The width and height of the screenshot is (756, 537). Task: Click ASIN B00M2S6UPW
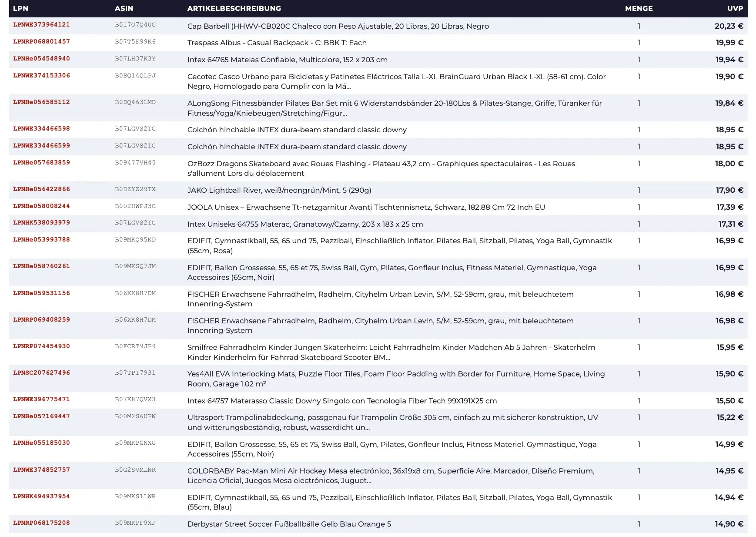(135, 416)
